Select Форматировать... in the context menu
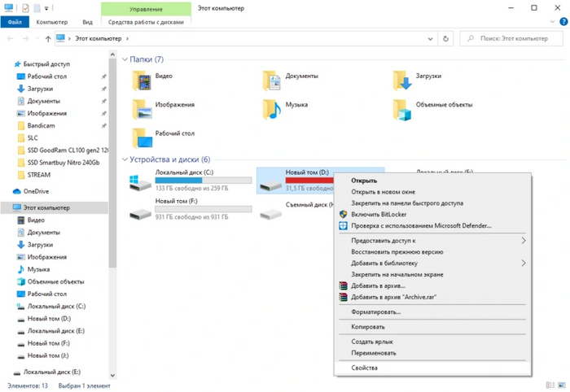Screen dimensions: 570x392 (375, 311)
